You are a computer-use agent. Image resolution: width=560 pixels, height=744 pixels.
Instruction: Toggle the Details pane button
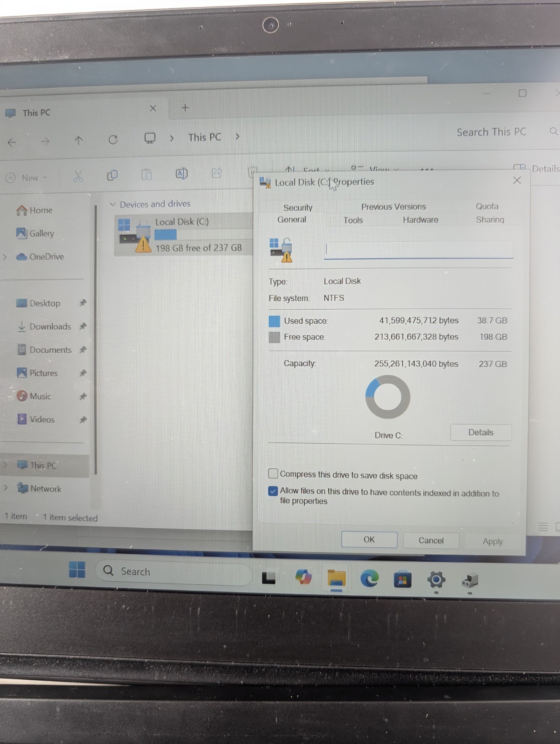536,168
